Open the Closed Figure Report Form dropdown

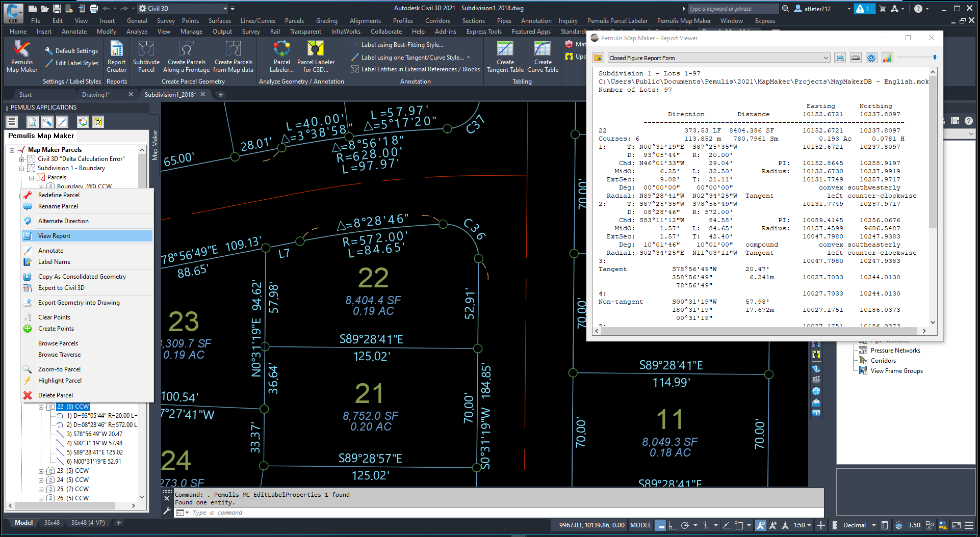point(826,58)
